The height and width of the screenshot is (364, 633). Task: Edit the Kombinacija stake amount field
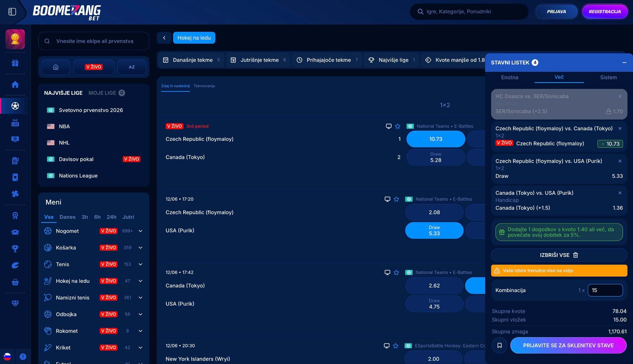click(x=605, y=290)
